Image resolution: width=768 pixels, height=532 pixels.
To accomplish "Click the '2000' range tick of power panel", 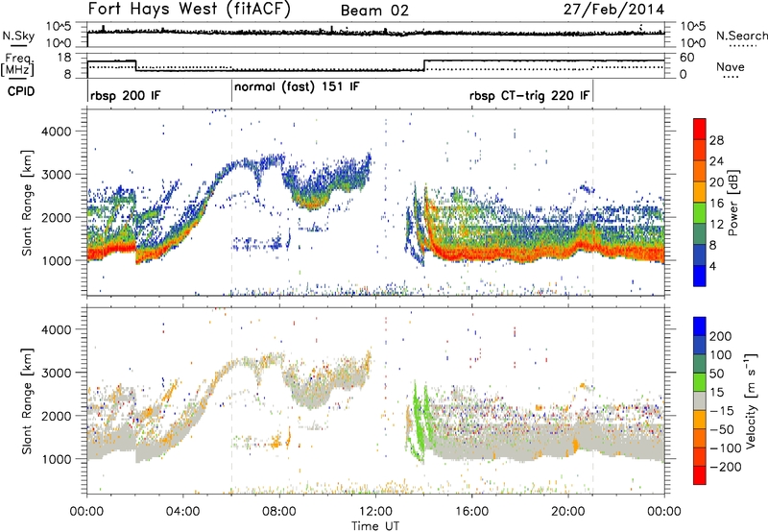I will click(x=57, y=217).
